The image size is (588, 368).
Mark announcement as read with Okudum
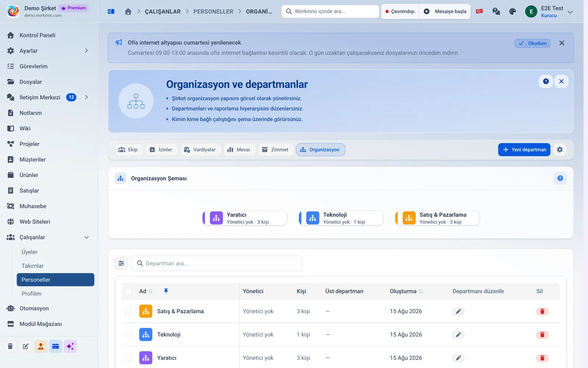click(x=533, y=43)
